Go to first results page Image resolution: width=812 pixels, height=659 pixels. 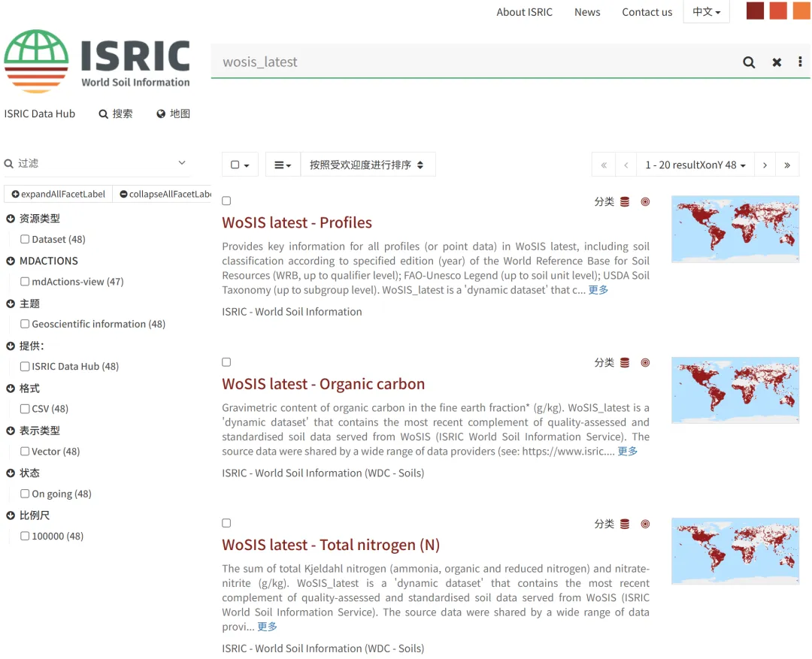click(603, 165)
